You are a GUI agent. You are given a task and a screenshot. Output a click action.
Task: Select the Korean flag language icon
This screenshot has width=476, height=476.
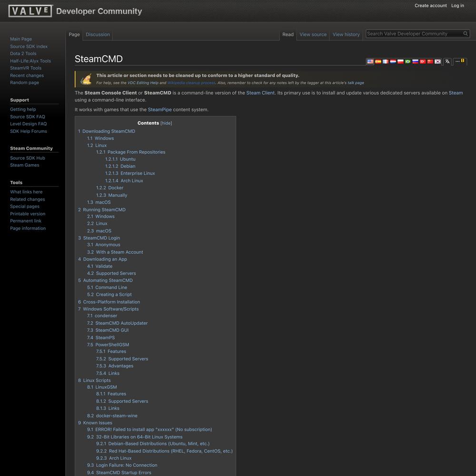[x=437, y=61]
